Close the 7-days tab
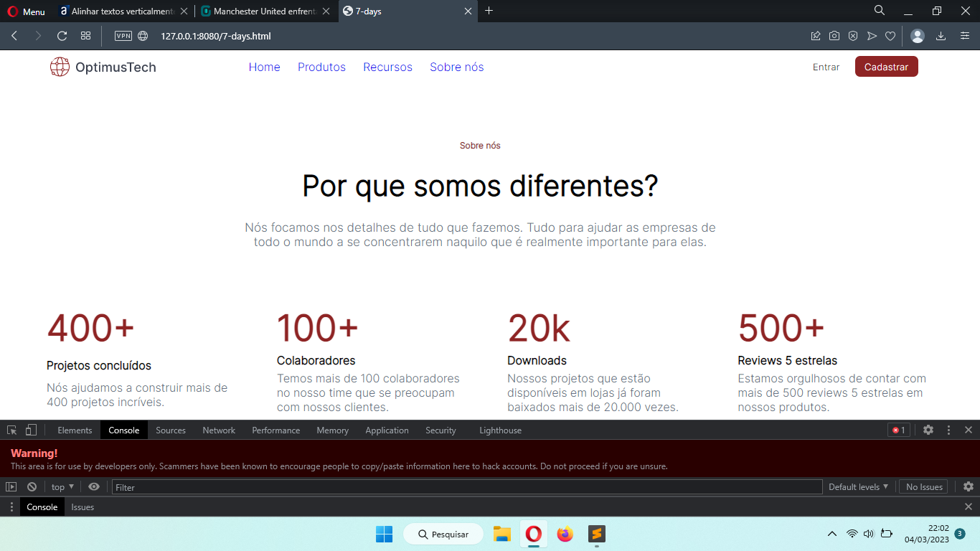The image size is (980, 551). coord(468,11)
